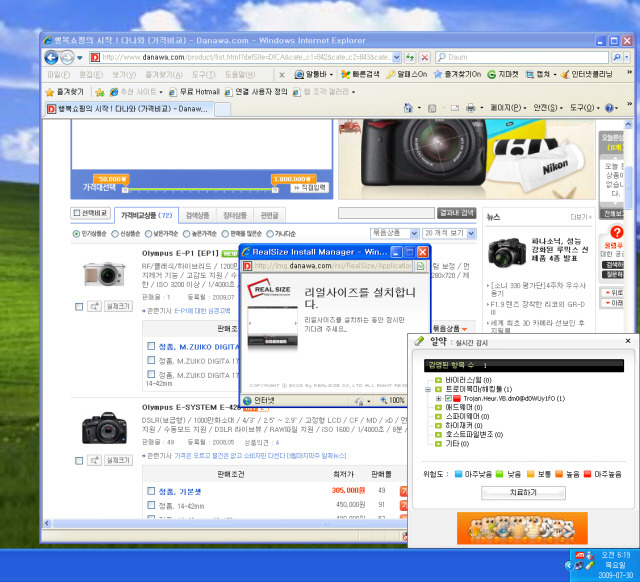The image size is (640, 582).
Task: Open 즐겨찾기On toolbar item
Action: coord(458,74)
